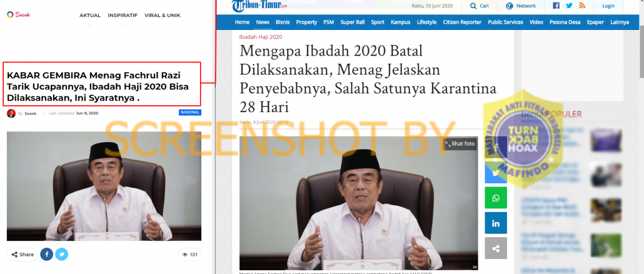Click the Rabu, 10 Juni 2020 date
Image resolution: width=644 pixels, height=274 pixels.
tap(432, 6)
